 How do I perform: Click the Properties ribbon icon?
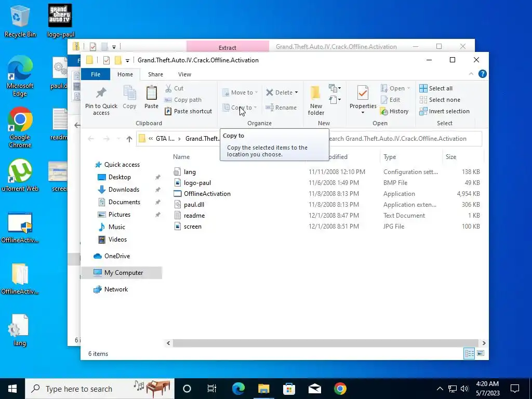(x=363, y=93)
